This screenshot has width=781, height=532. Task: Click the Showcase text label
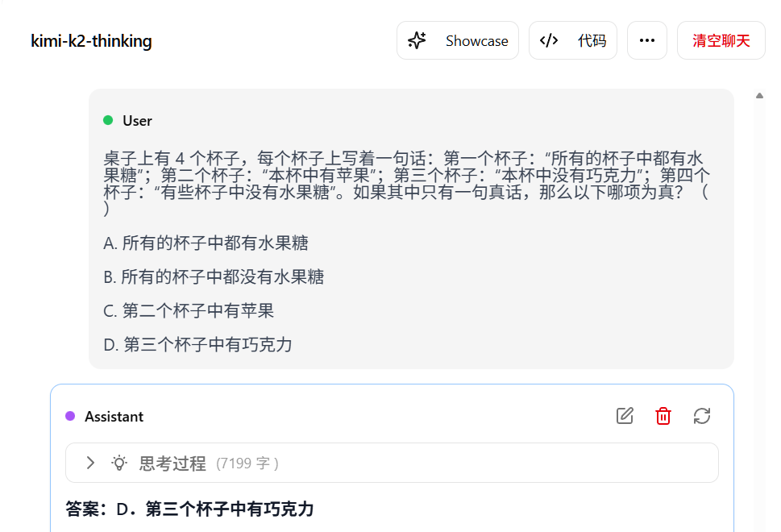click(476, 41)
